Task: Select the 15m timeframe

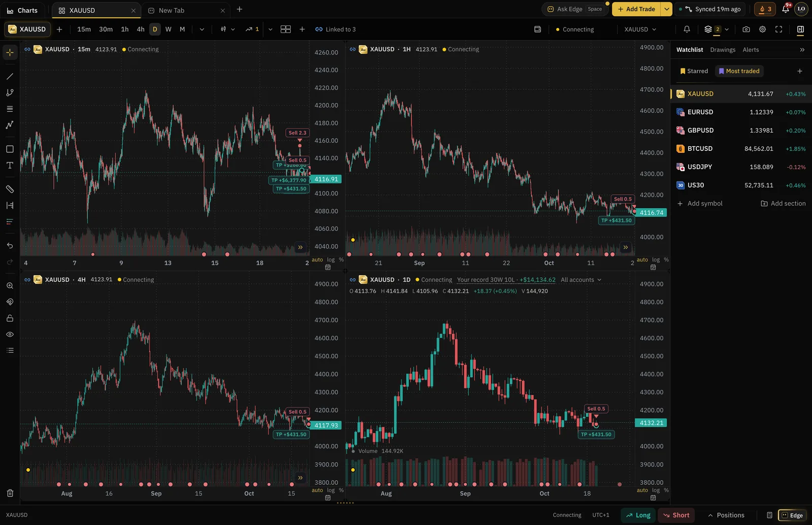Action: point(84,29)
